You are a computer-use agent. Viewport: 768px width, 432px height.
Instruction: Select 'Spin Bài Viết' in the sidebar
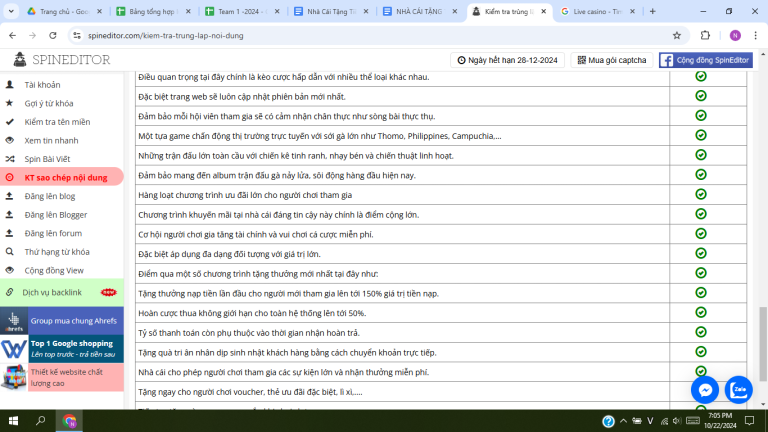(x=47, y=158)
